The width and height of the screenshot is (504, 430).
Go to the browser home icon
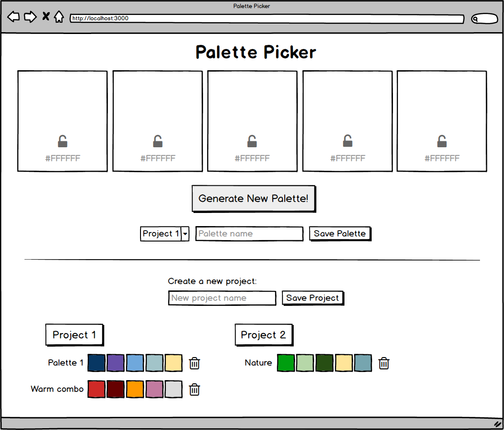(59, 17)
